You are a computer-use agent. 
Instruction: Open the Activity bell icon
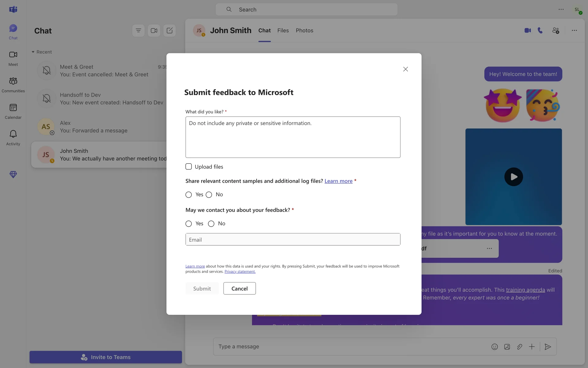click(13, 134)
